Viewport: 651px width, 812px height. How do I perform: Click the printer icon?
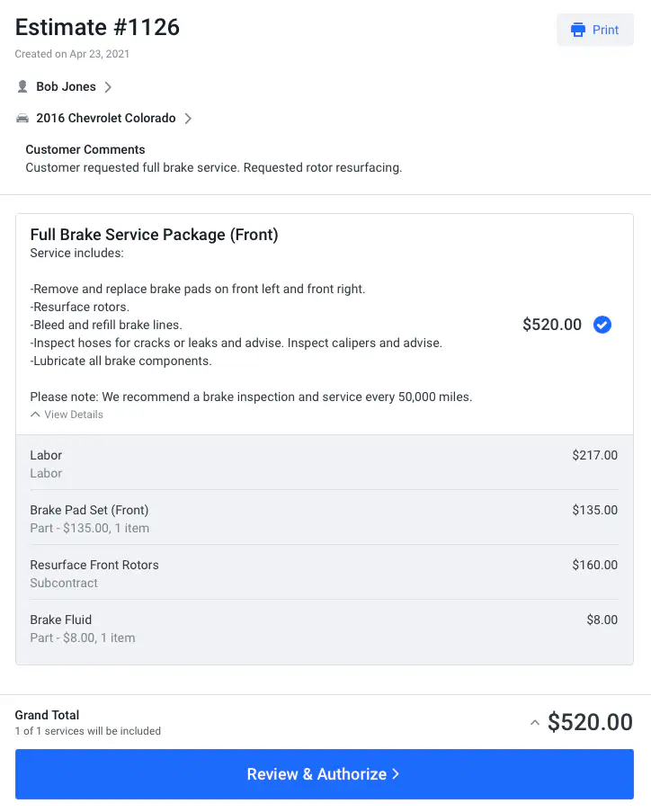pyautogui.click(x=578, y=30)
